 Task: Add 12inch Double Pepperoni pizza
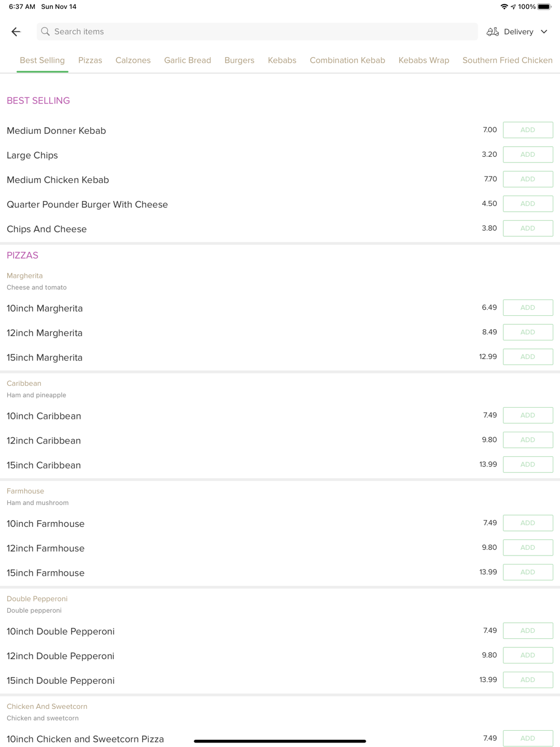528,655
